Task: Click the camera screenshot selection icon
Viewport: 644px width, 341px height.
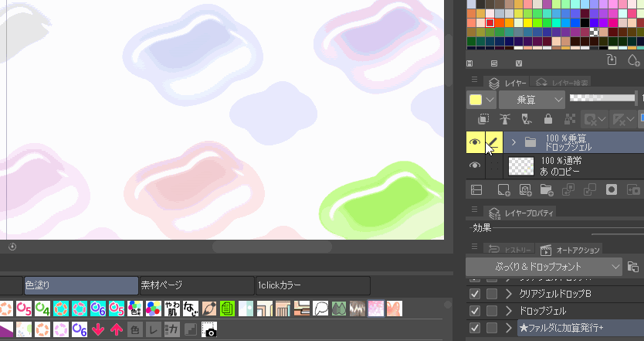Action: pos(208,330)
